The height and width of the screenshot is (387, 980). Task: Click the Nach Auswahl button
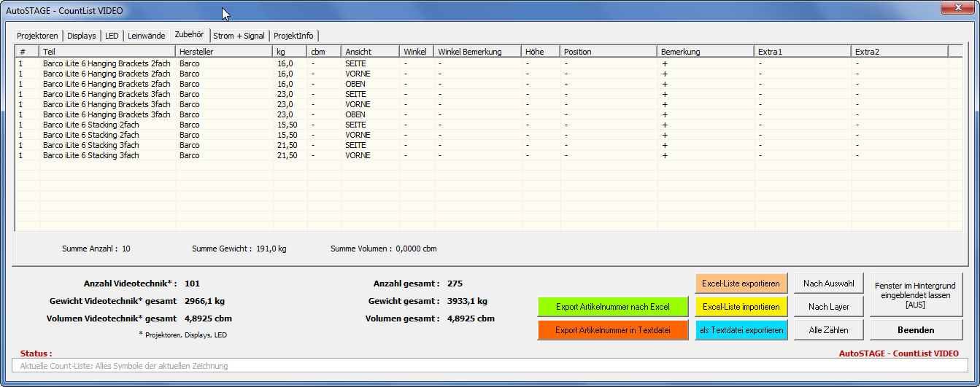(828, 284)
